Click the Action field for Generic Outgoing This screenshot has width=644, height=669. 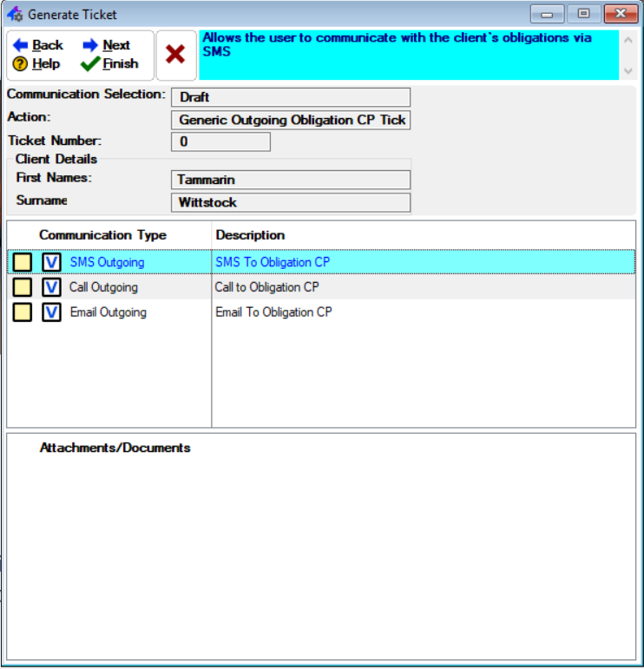[290, 120]
